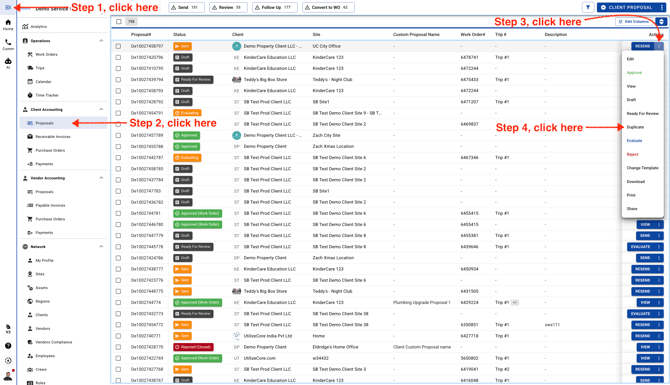670x385 pixels.
Task: Check the UtilizeCore India Pvt Ltd row checkbox
Action: (x=118, y=336)
